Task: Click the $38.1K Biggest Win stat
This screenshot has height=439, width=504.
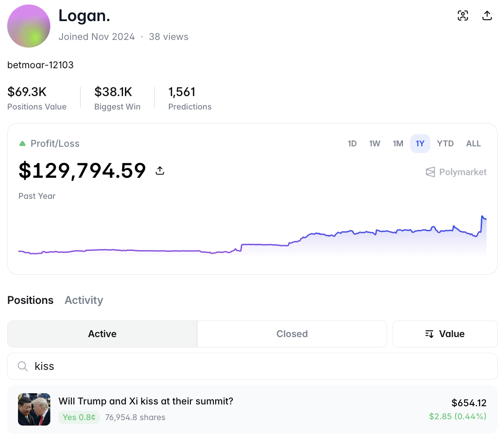Action: coord(117,98)
